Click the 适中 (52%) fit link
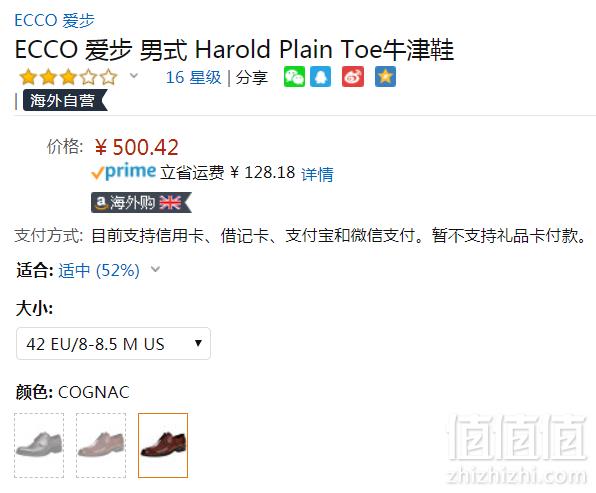 point(99,271)
